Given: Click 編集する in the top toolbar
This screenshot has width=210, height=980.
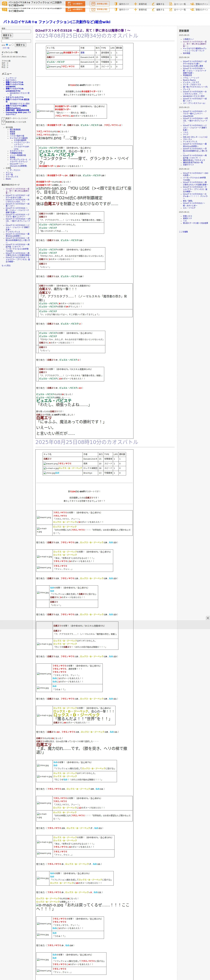Looking at the screenshot, I should coord(158,4).
